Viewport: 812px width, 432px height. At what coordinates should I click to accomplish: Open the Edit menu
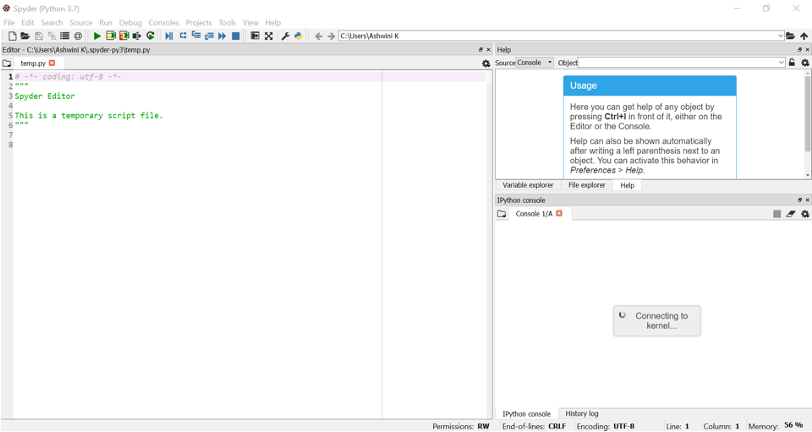point(27,23)
